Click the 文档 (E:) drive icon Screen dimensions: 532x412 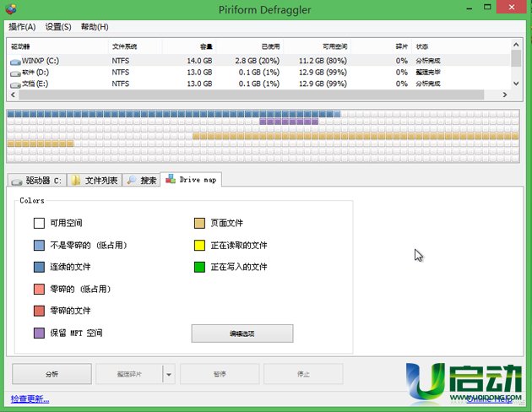click(15, 84)
